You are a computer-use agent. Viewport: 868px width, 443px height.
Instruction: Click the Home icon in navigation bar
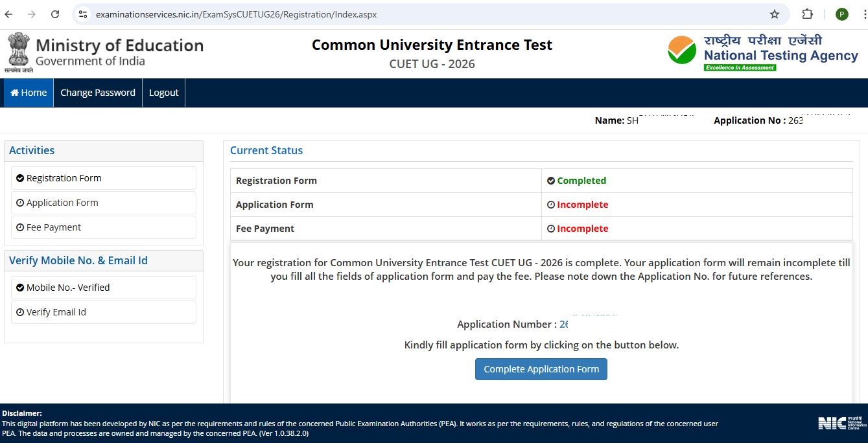point(16,92)
